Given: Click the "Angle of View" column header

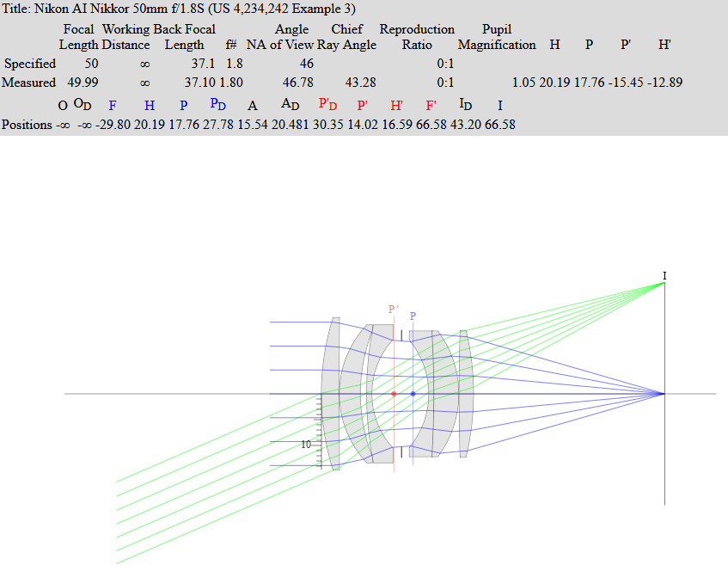Looking at the screenshot, I should (291, 37).
